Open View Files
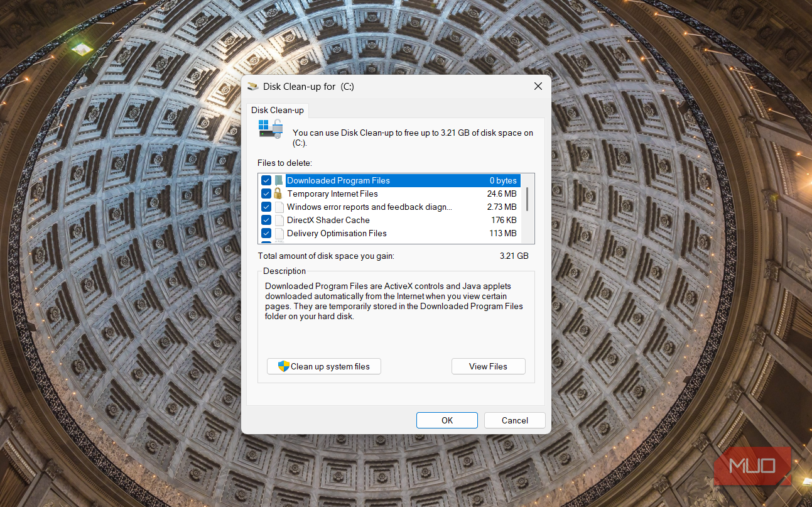 pos(488,366)
